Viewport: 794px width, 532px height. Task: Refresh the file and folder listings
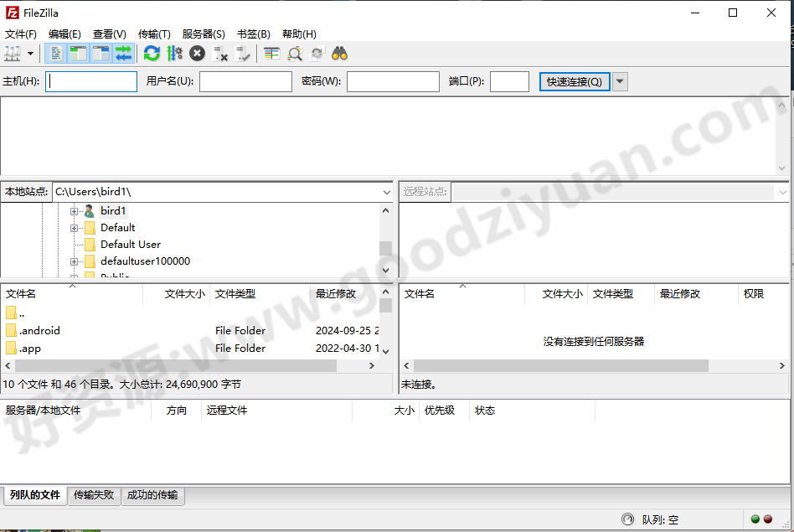point(152,54)
